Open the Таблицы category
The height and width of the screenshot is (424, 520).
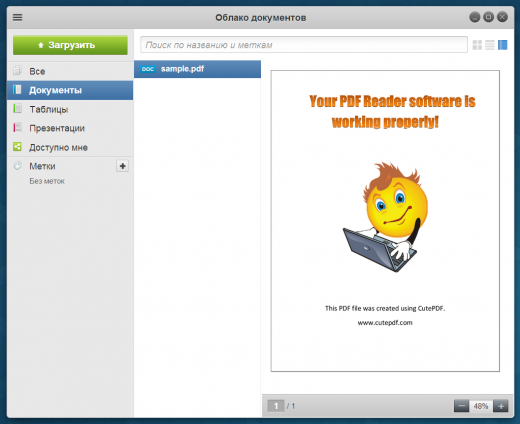(x=70, y=109)
